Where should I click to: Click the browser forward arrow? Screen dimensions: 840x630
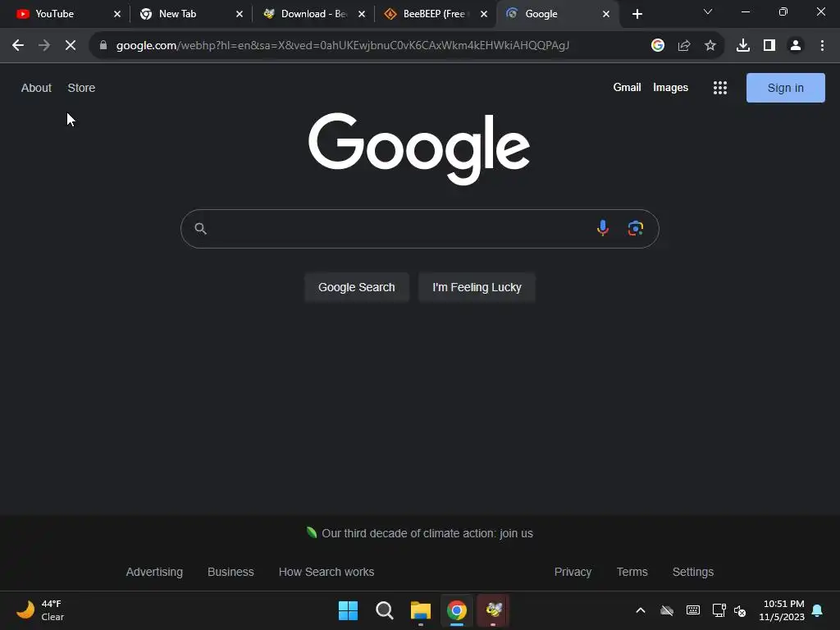[44, 46]
